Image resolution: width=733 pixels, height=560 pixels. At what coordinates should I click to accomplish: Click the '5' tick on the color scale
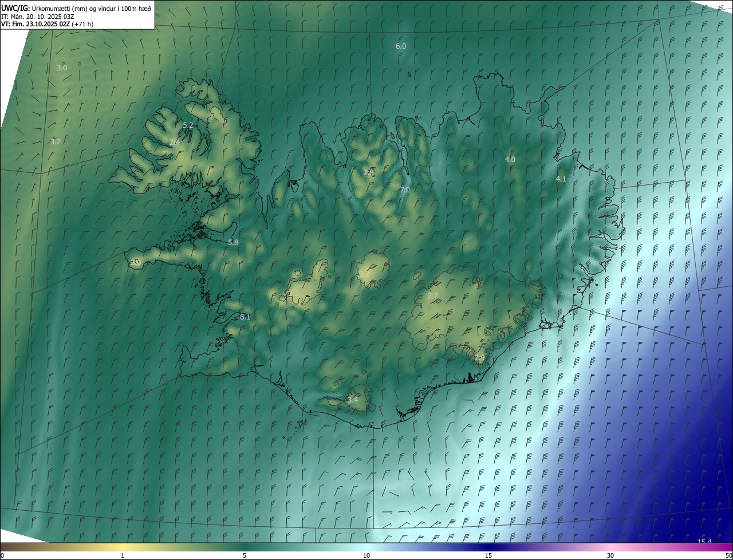[245, 555]
